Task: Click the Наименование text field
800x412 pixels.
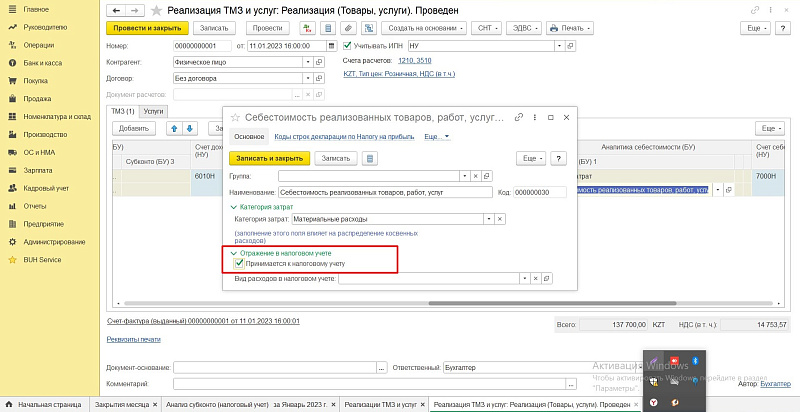Action: point(386,190)
